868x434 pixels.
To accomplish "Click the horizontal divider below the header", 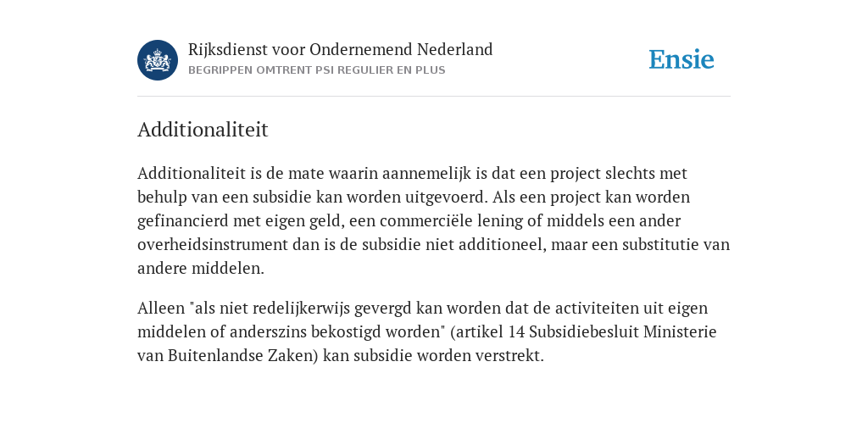I will (x=434, y=97).
